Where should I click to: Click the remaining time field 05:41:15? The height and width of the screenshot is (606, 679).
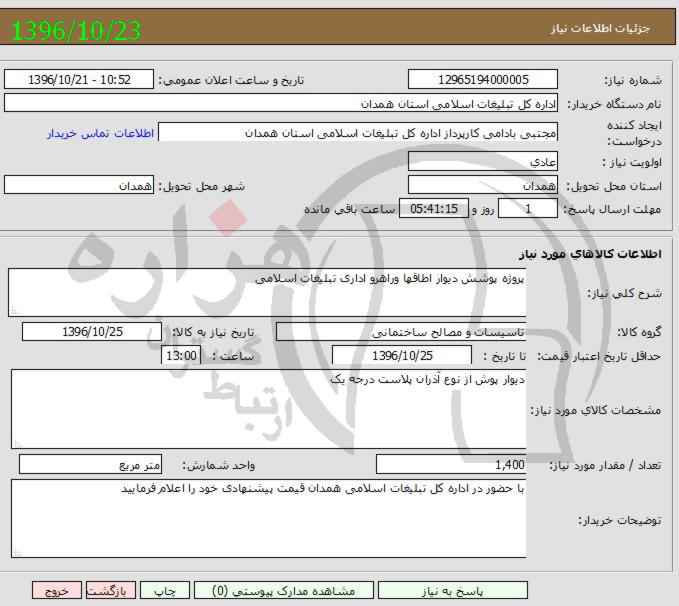433,209
